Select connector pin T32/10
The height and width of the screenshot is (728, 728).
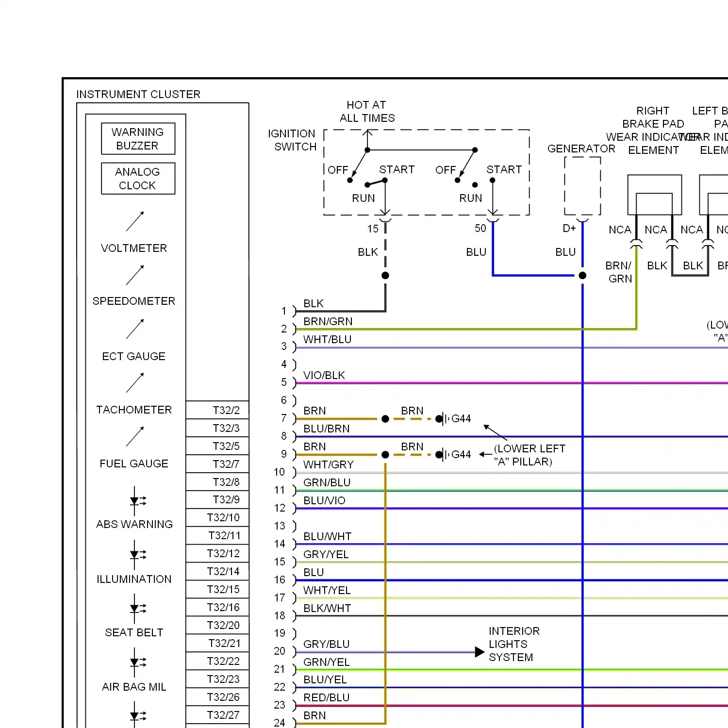click(x=217, y=517)
